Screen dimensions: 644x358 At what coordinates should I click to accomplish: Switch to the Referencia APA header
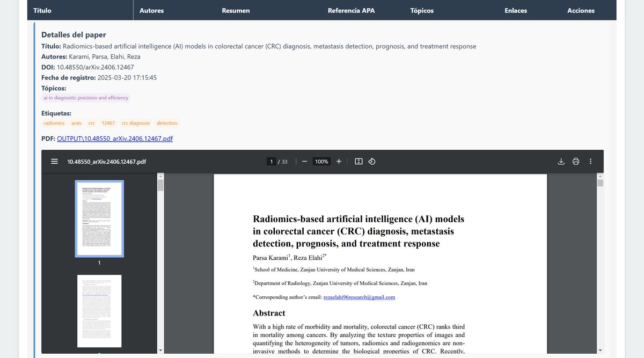(x=351, y=10)
